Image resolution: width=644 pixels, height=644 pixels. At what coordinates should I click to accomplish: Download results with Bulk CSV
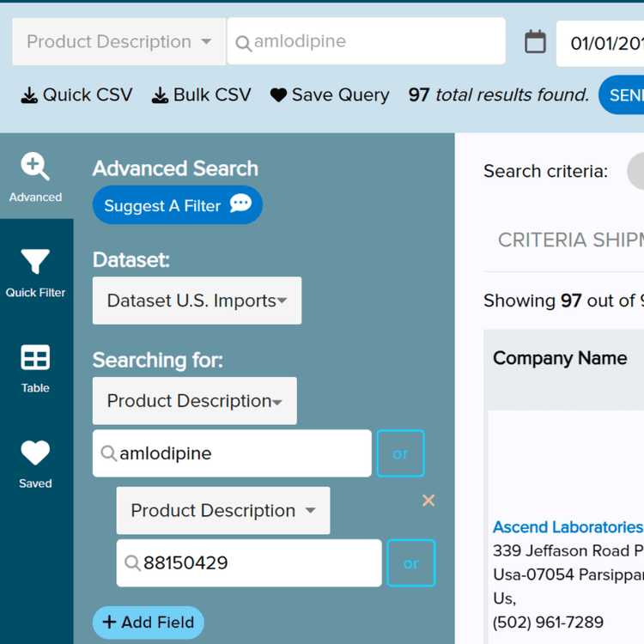tap(201, 94)
